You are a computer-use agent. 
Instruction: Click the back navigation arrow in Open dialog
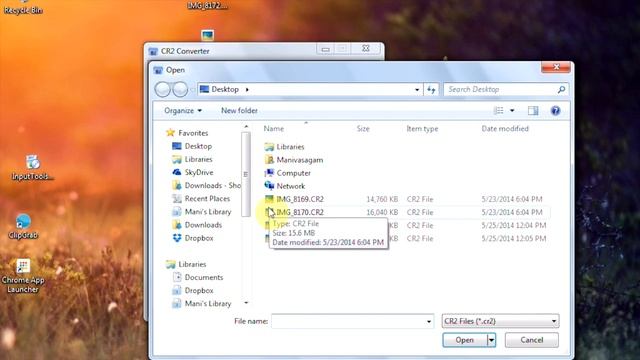[x=162, y=89]
